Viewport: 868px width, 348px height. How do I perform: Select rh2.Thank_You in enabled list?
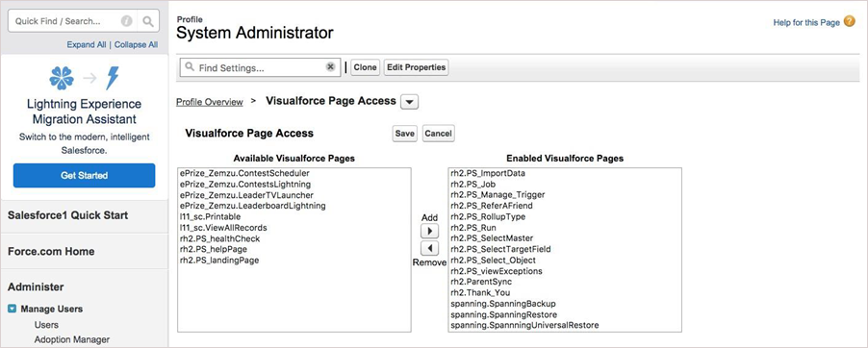click(565, 292)
